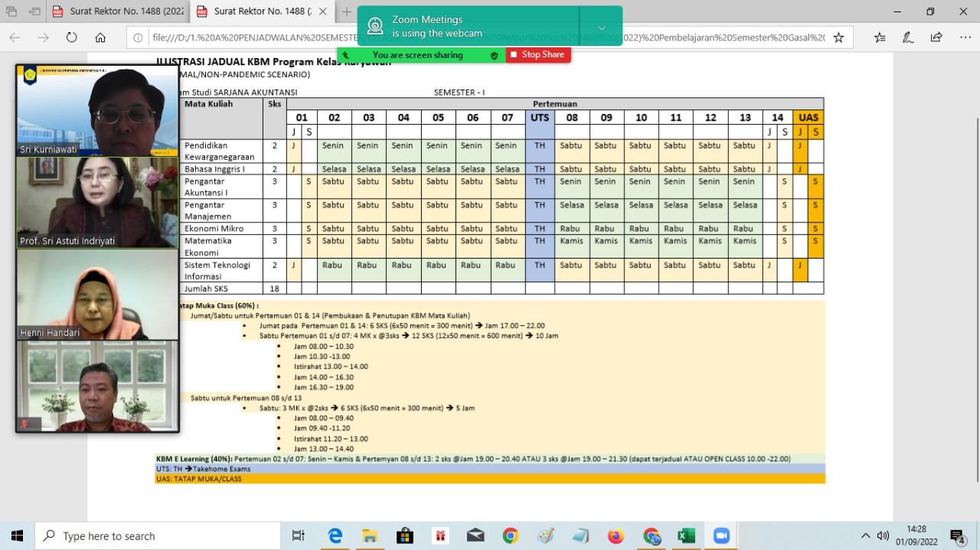Click the 'Pengantar Akuntansi I' course cell
This screenshot has height=550, width=980.
(x=222, y=187)
